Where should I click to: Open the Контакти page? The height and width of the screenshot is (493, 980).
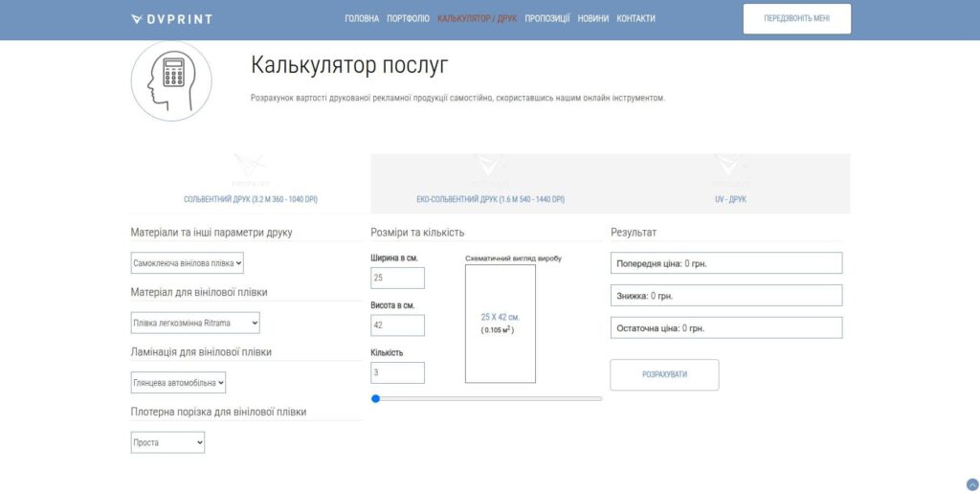pos(635,19)
